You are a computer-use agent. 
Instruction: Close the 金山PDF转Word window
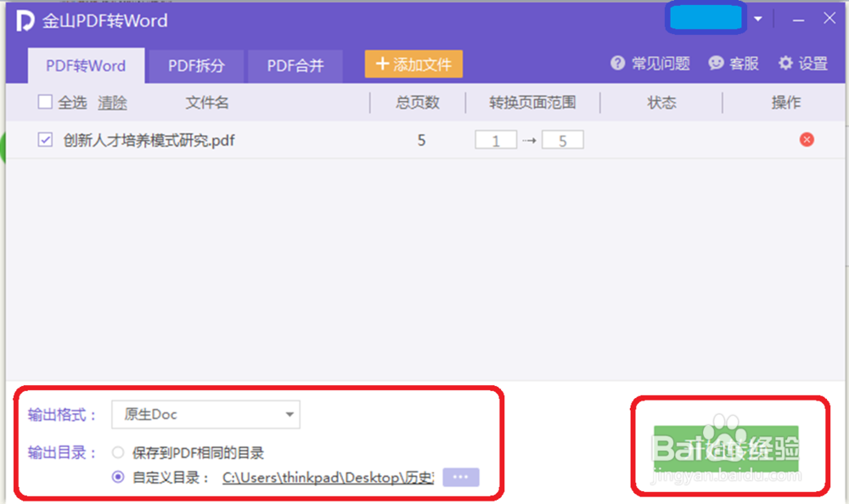point(829,19)
